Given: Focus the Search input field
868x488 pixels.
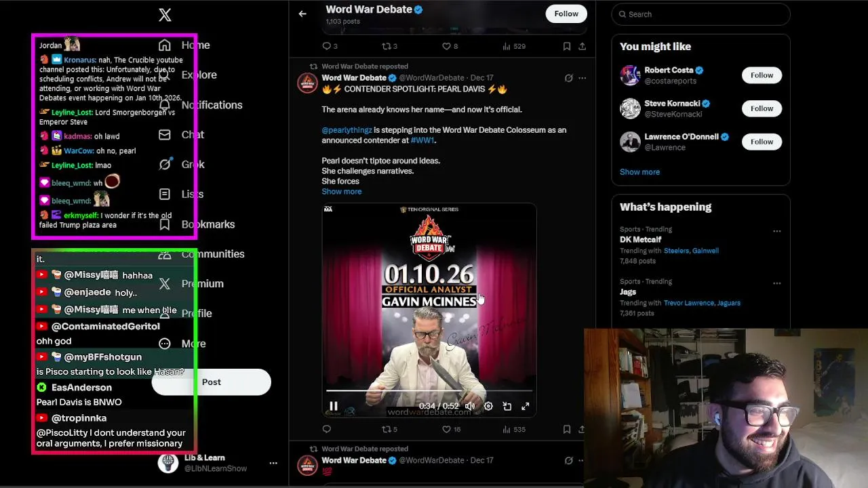Looking at the screenshot, I should (701, 14).
